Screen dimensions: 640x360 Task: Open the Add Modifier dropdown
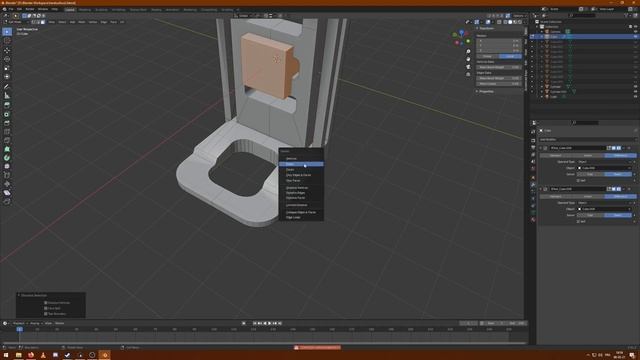(x=587, y=140)
